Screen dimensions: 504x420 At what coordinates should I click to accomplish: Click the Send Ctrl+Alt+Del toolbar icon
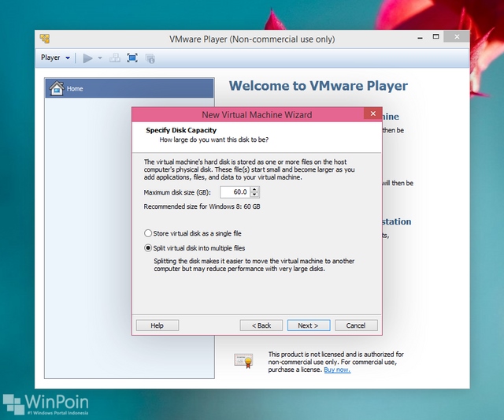(x=115, y=58)
